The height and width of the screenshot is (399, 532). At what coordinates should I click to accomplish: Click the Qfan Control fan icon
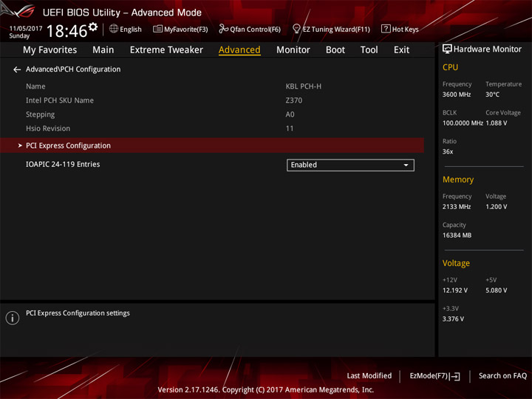223,29
